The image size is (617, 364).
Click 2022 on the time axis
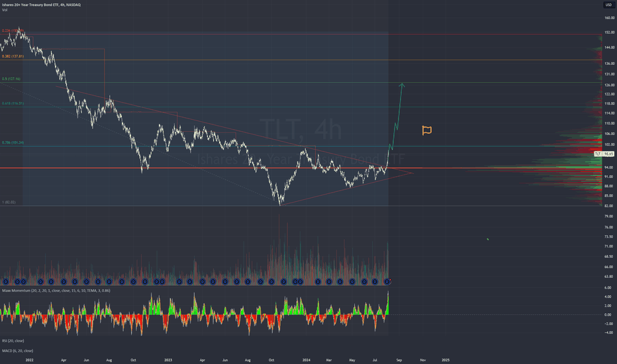click(x=30, y=360)
